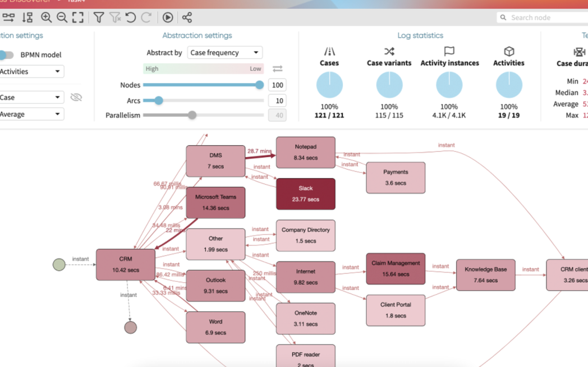Screen dimensions: 588x367
Task: Select the Notepad node
Action: (x=306, y=152)
